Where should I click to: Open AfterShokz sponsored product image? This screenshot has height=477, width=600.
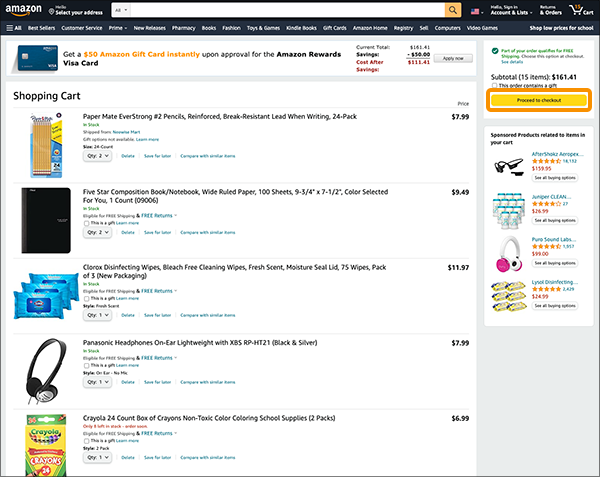(x=509, y=167)
